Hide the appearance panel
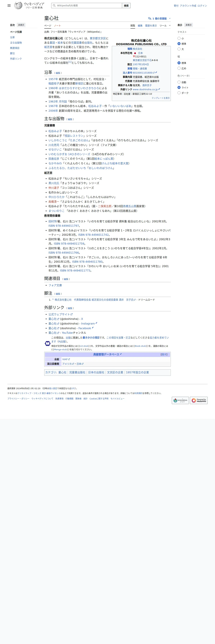215x644 pixels. [189, 25]
